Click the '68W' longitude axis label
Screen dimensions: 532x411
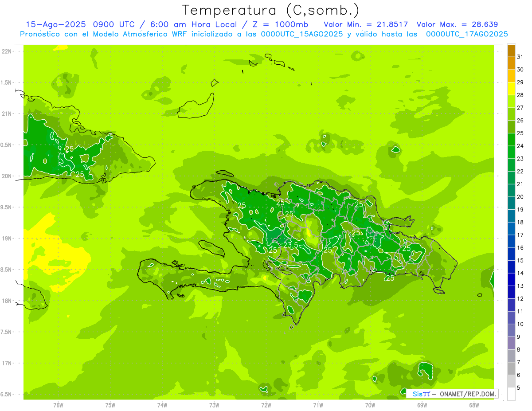pos(474,405)
